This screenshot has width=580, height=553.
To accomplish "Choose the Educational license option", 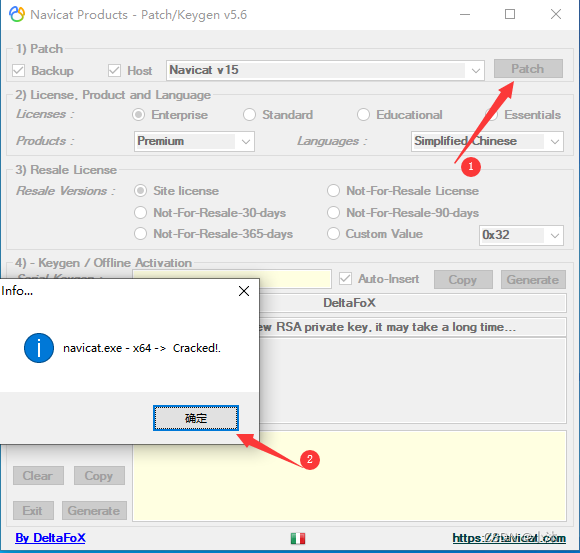I will 363,115.
